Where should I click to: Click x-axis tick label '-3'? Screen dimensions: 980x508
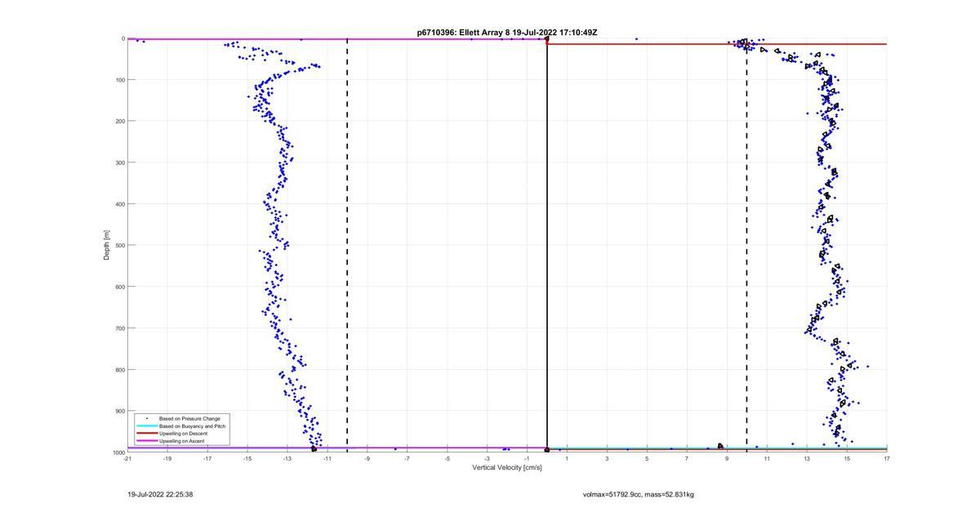487,459
